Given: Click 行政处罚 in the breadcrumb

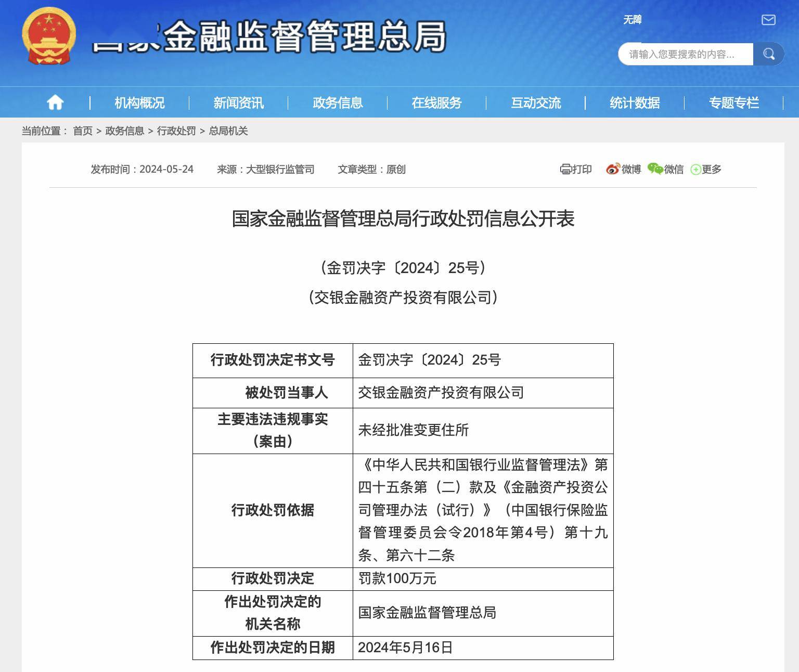Looking at the screenshot, I should [x=176, y=131].
